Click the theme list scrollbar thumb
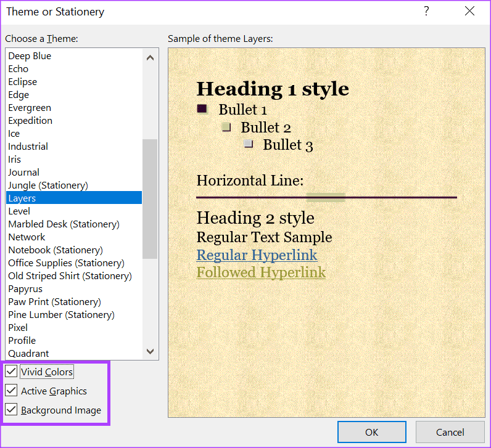This screenshot has height=448, width=491. coord(150,199)
